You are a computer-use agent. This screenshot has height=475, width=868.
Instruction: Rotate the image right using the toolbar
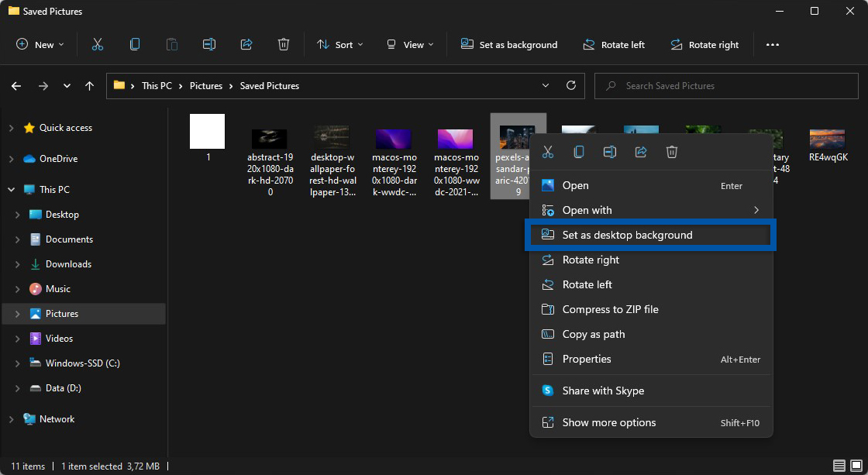(x=704, y=44)
